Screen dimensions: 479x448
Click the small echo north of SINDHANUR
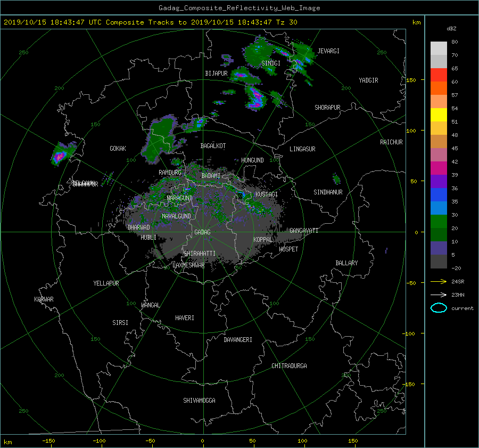tap(336, 178)
